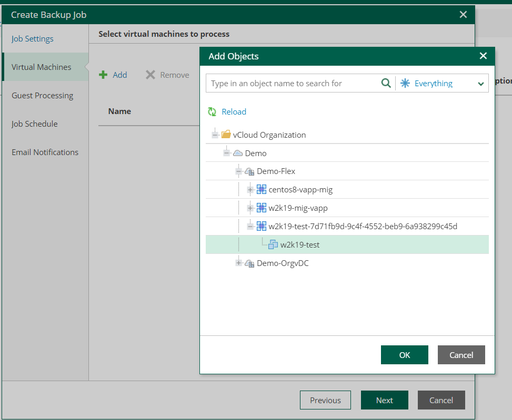The width and height of the screenshot is (512, 420).
Task: Click the magnifying glass search icon
Action: tap(386, 83)
